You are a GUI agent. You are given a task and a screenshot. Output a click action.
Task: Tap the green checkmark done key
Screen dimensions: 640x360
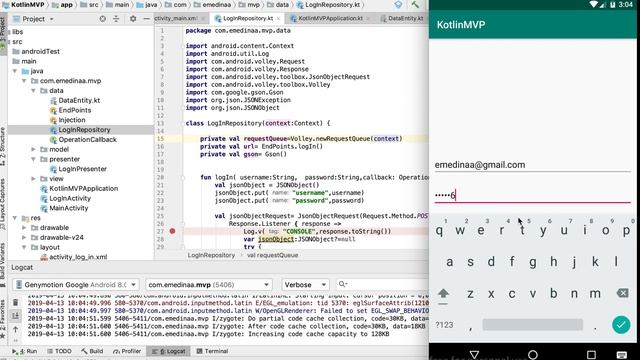pos(621,325)
